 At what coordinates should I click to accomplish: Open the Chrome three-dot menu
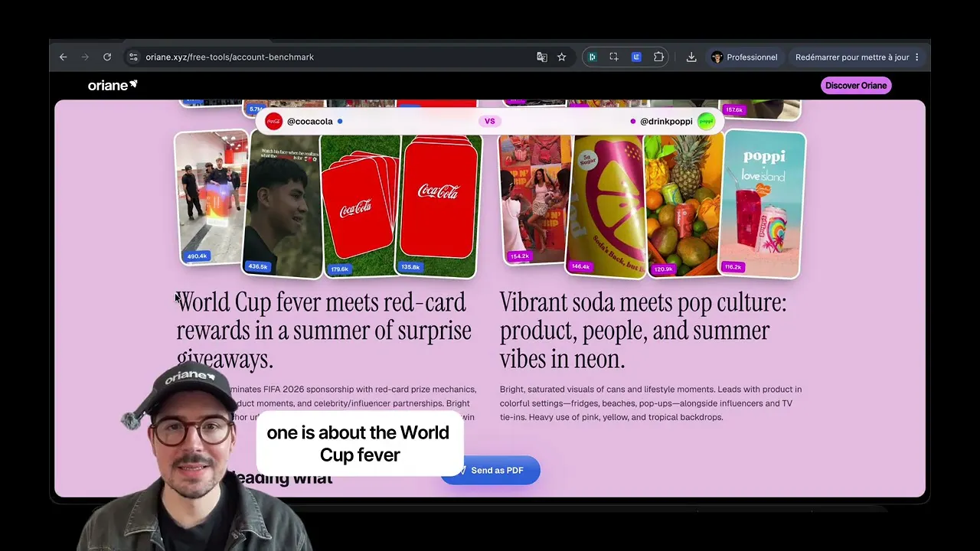pyautogui.click(x=917, y=57)
